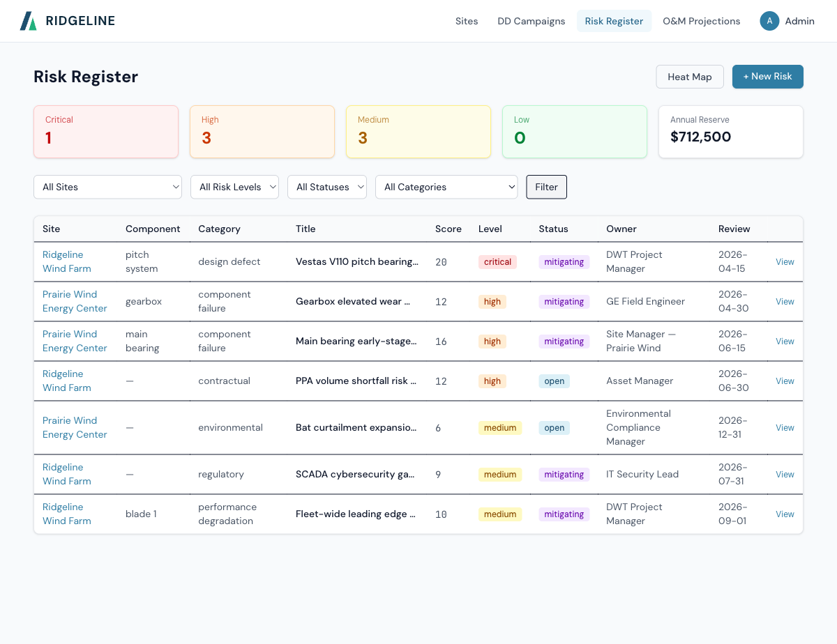Open the Ridgeline Wind Farm site link
This screenshot has width=837, height=644.
point(66,261)
